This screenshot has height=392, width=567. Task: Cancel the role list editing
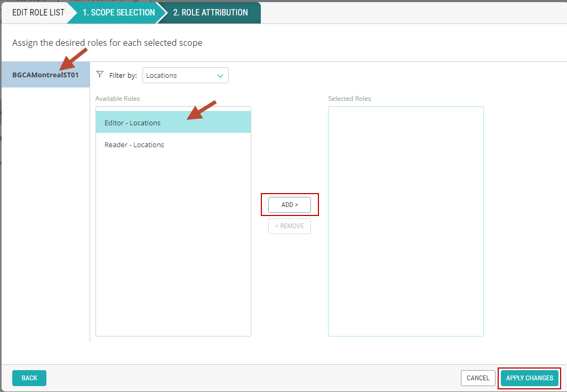[477, 378]
